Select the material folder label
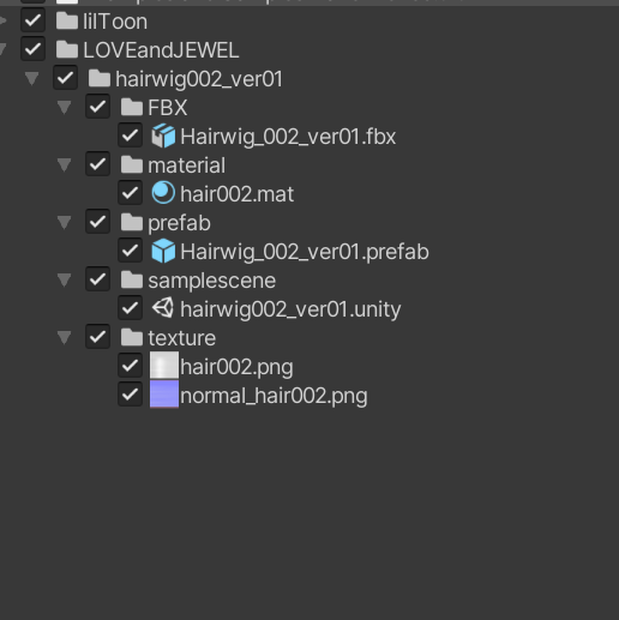Viewport: 619px width, 620px height. click(x=187, y=165)
